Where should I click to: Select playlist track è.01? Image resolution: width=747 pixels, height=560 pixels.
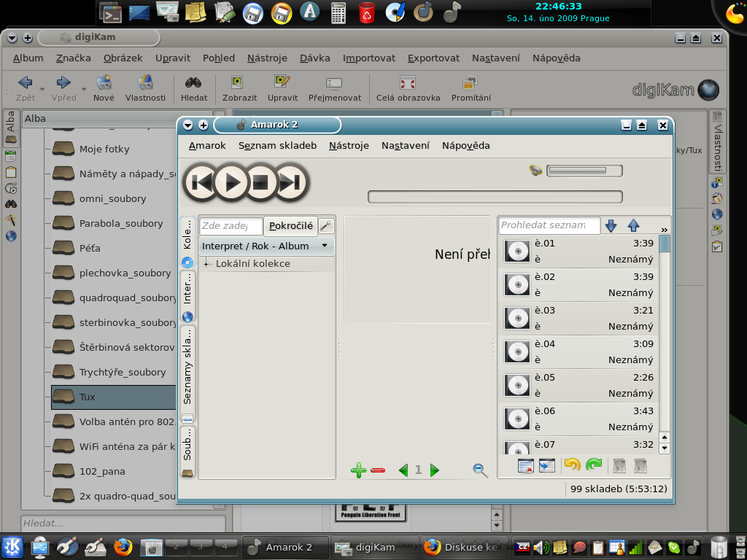click(578, 252)
